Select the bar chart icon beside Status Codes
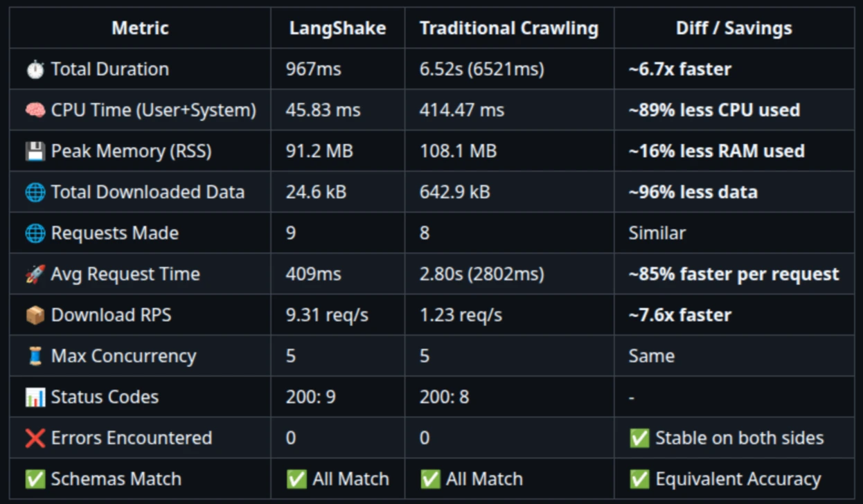This screenshot has width=863, height=504. (x=35, y=397)
